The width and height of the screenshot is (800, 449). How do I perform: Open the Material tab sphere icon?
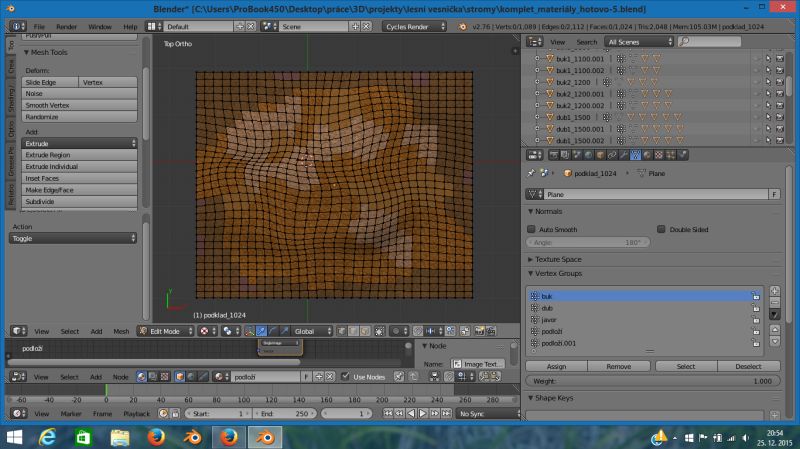pyautogui.click(x=647, y=155)
